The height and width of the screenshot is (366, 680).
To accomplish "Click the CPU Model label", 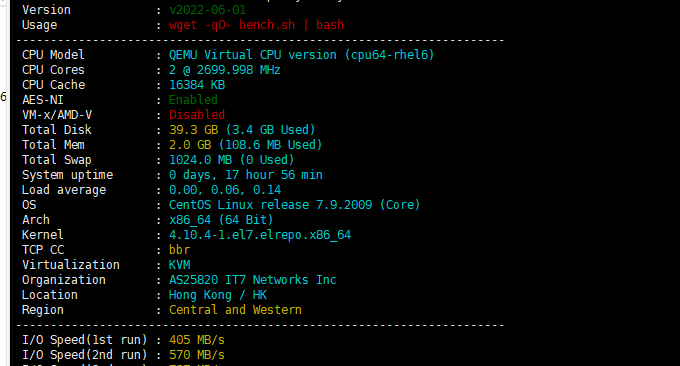I will [53, 55].
